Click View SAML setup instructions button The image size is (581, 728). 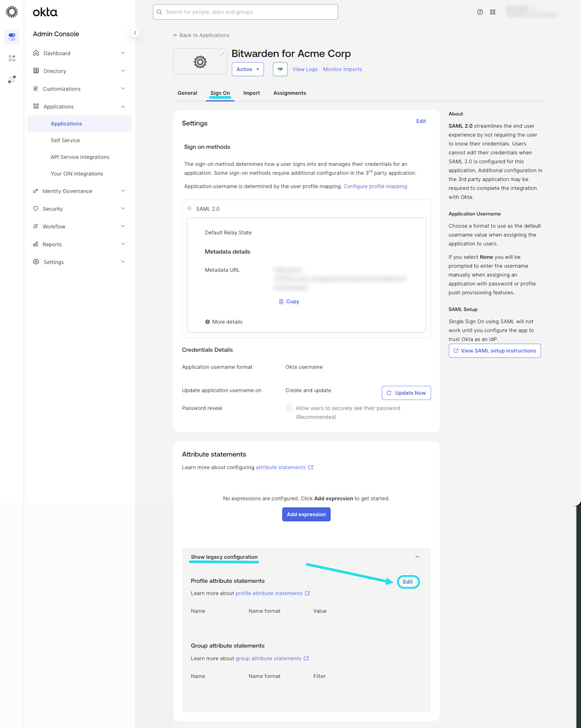[495, 351]
